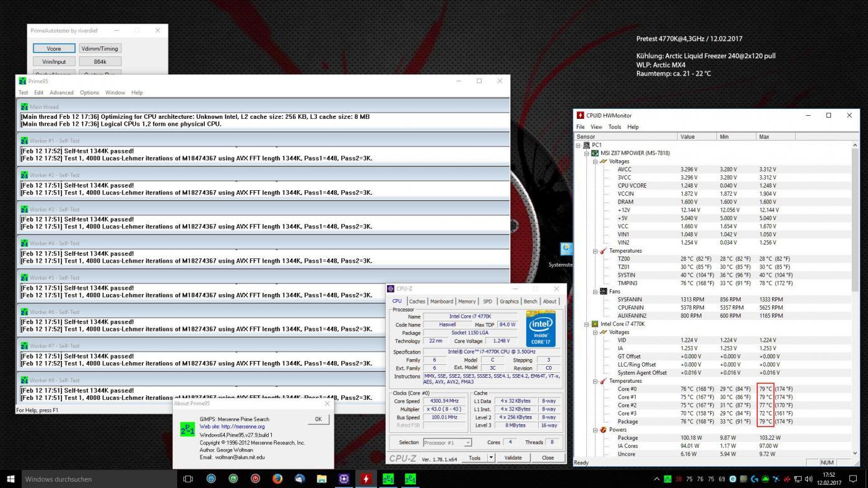Image resolution: width=868 pixels, height=488 pixels.
Task: Open the Prime95 Window menu
Action: 115,93
